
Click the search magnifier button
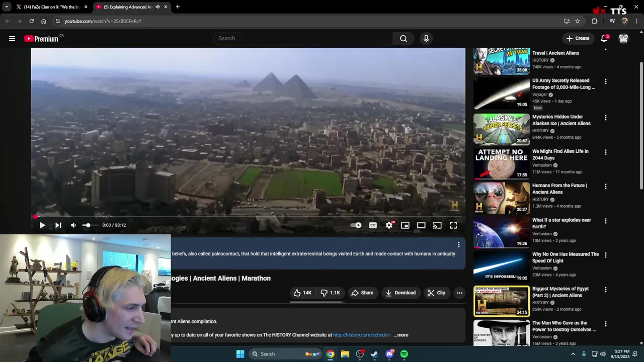coord(403,38)
